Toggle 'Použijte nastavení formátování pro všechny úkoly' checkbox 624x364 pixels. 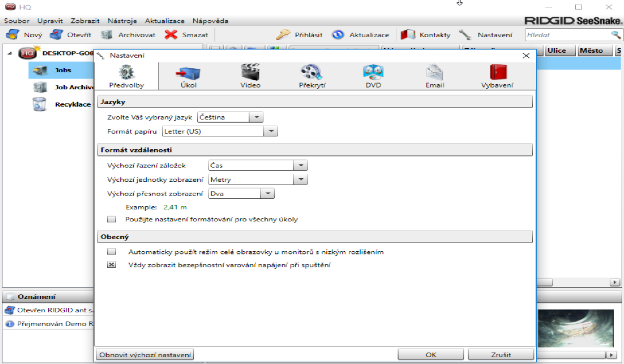pos(111,219)
